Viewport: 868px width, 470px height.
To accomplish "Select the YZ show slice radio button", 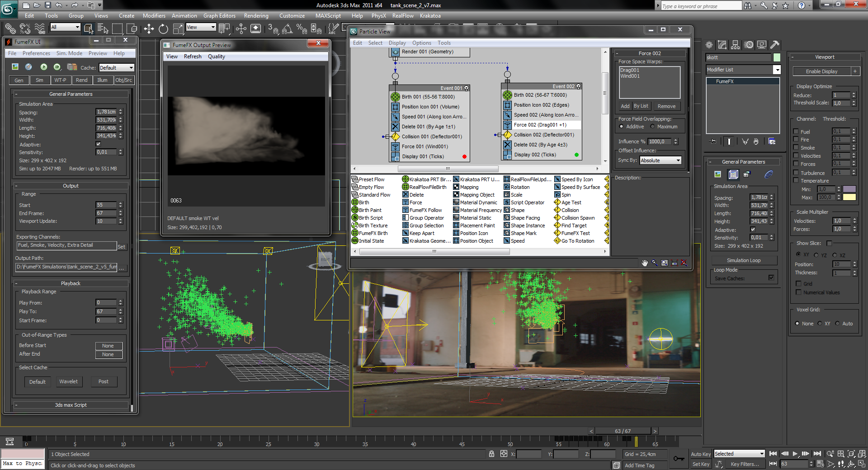I will 816,255.
